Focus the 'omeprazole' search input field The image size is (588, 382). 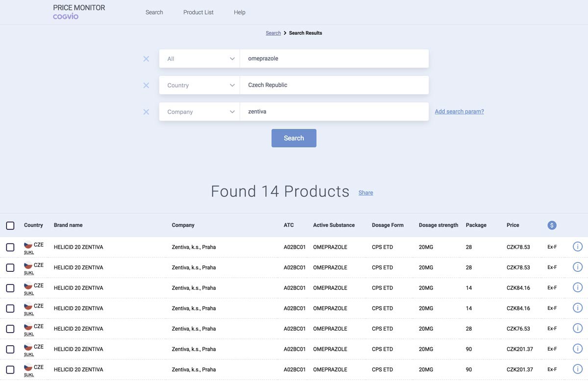pyautogui.click(x=334, y=59)
